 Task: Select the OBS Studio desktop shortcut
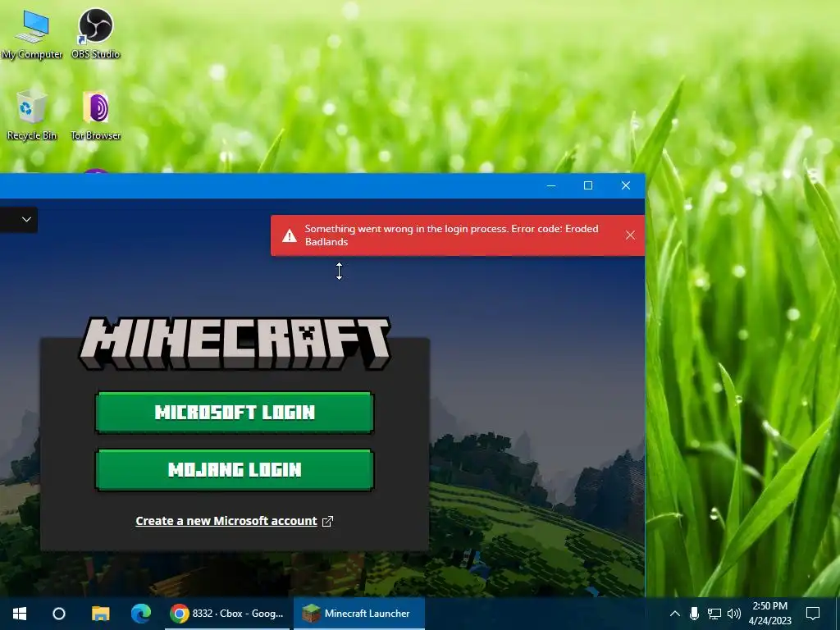click(x=95, y=34)
